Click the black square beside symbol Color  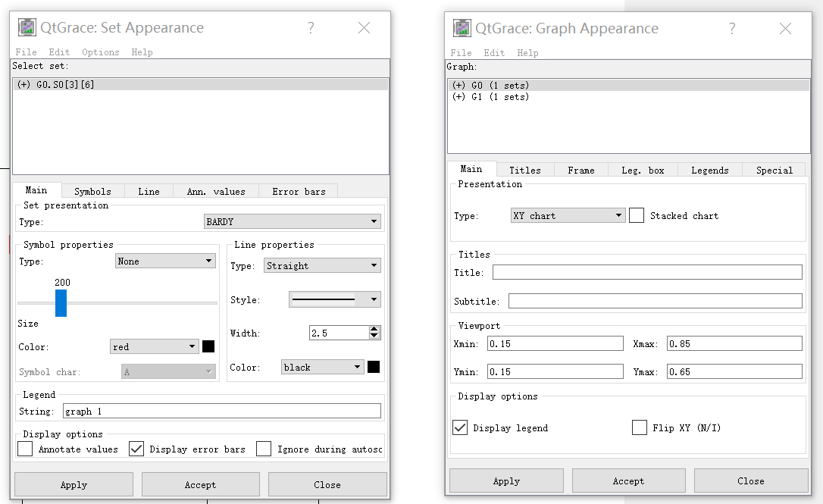point(208,346)
